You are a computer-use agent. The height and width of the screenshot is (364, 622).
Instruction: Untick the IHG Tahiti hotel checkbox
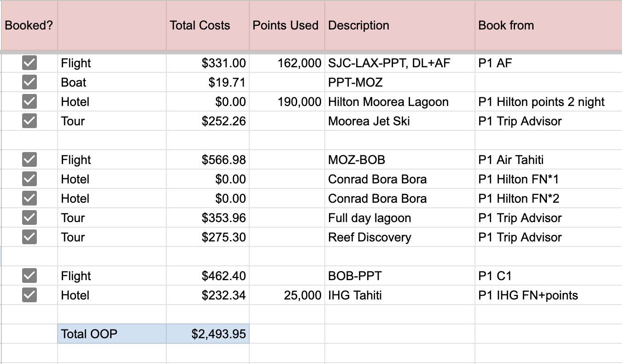29,295
